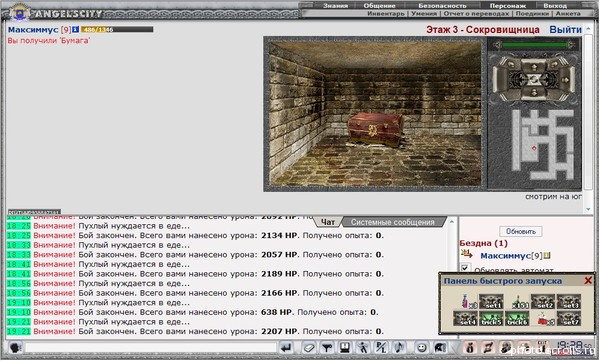Open the Безопасность top menu
This screenshot has width=600, height=361.
442,6
